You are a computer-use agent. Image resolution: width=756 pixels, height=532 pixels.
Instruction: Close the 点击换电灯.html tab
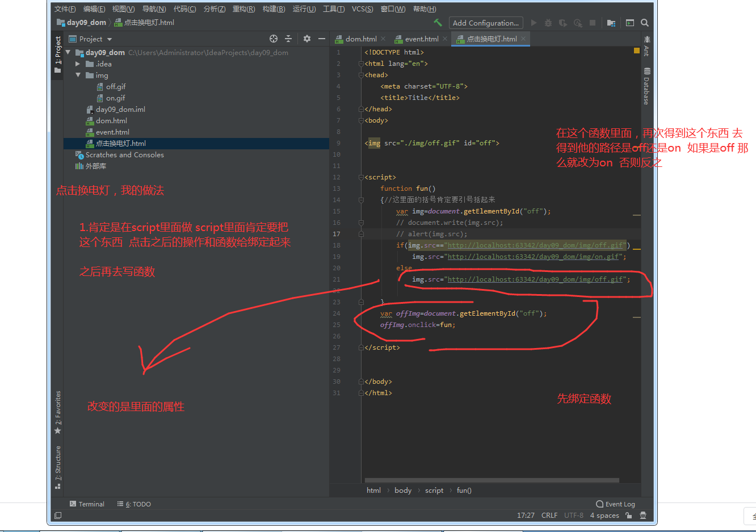click(523, 39)
